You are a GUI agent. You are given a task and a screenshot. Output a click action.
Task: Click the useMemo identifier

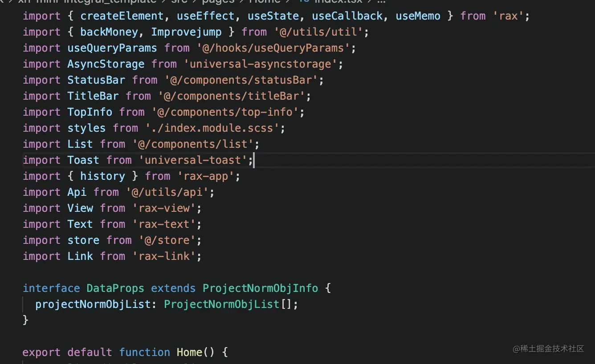(x=418, y=16)
